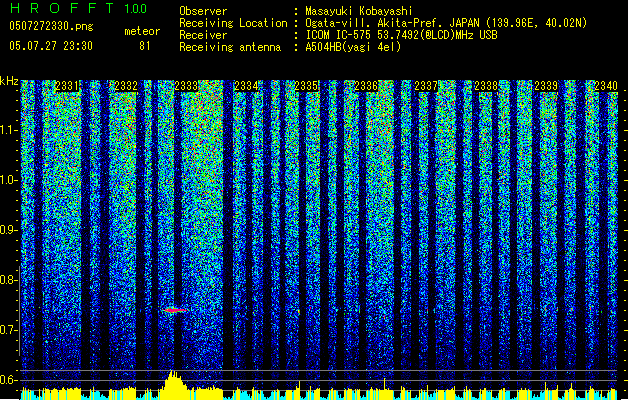Screen dimensions: 629x400
Task: Click the Observer field label
Action: click(x=203, y=11)
